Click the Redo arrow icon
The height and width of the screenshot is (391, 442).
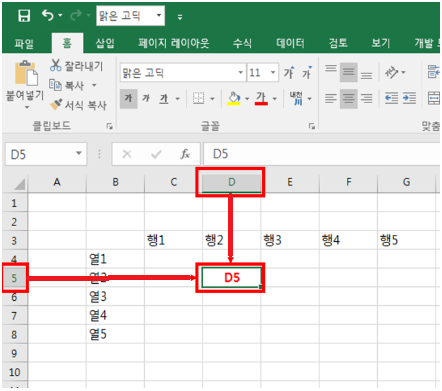click(x=76, y=15)
